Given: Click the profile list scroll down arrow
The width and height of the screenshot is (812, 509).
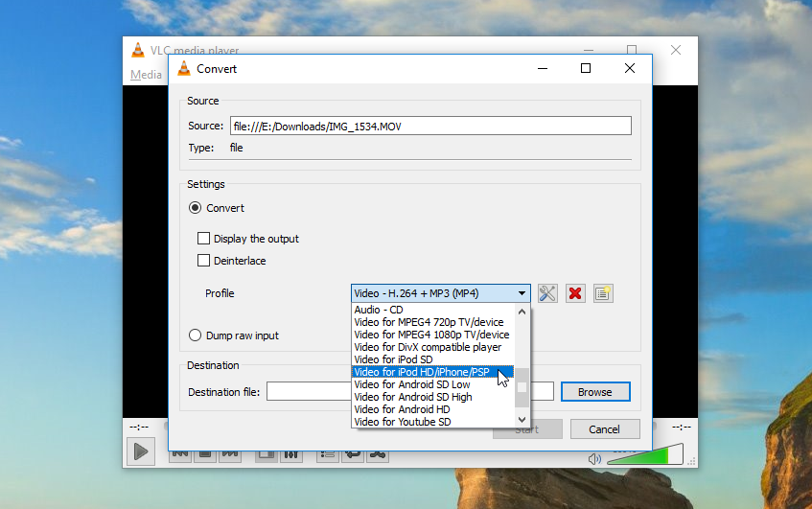Looking at the screenshot, I should click(x=522, y=420).
